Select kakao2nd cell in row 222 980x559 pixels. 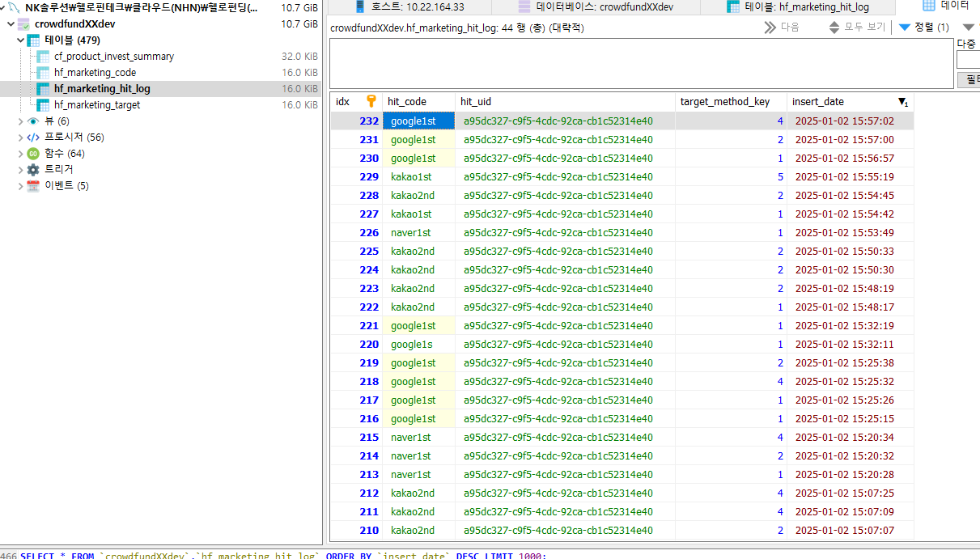coord(418,307)
